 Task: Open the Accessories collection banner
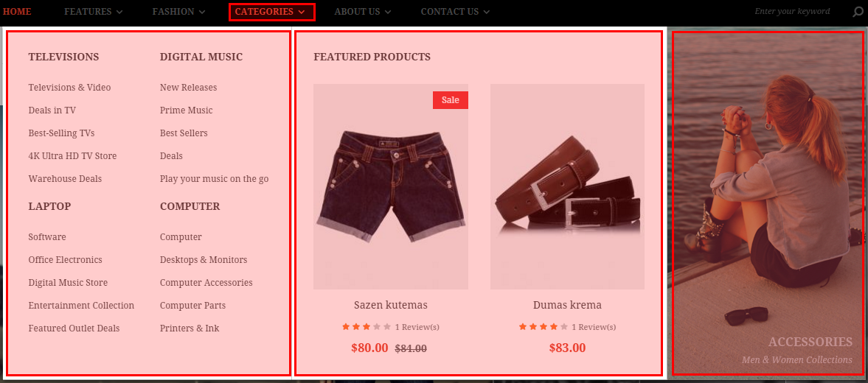[x=768, y=203]
